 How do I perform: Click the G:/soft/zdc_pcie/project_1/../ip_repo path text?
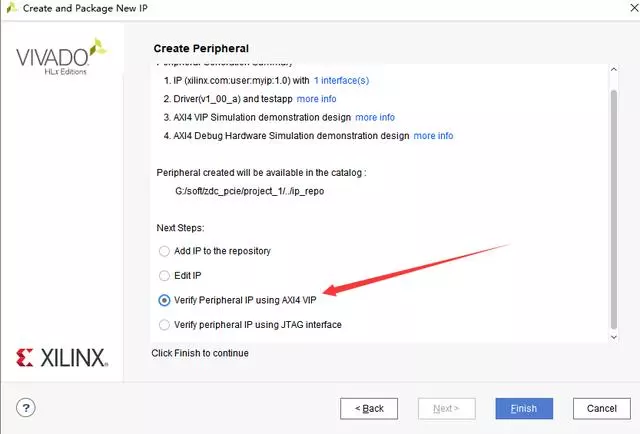[249, 191]
